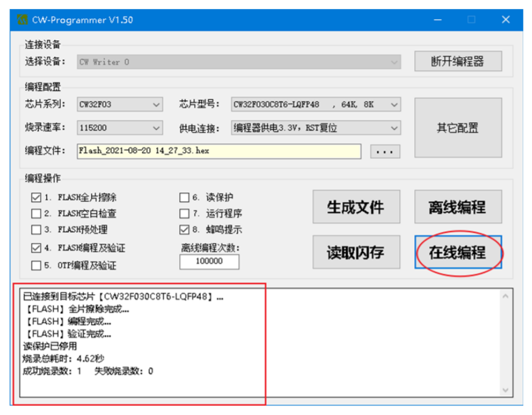Click the CW-Programmer app icon in title bar
This screenshot has width=532, height=415.
click(x=22, y=20)
